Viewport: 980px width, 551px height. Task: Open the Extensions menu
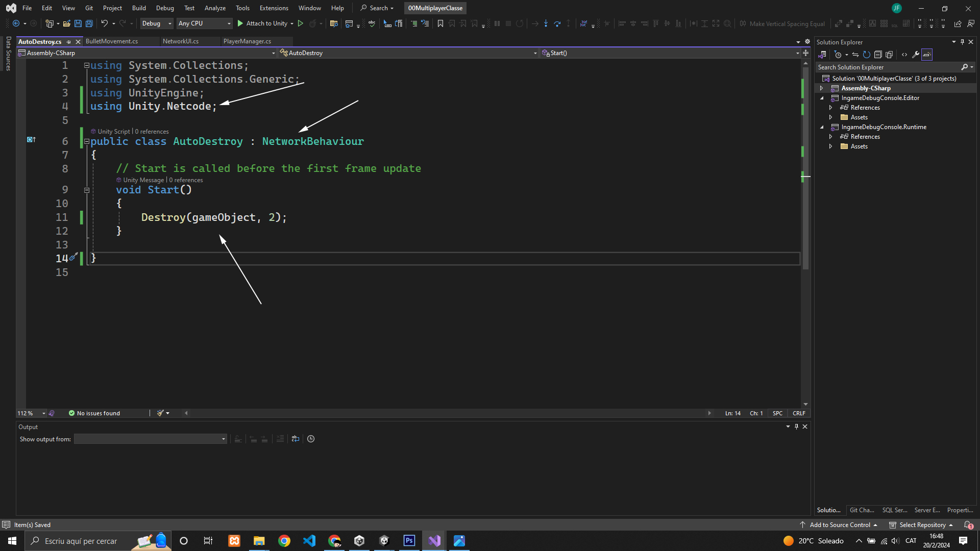click(274, 8)
